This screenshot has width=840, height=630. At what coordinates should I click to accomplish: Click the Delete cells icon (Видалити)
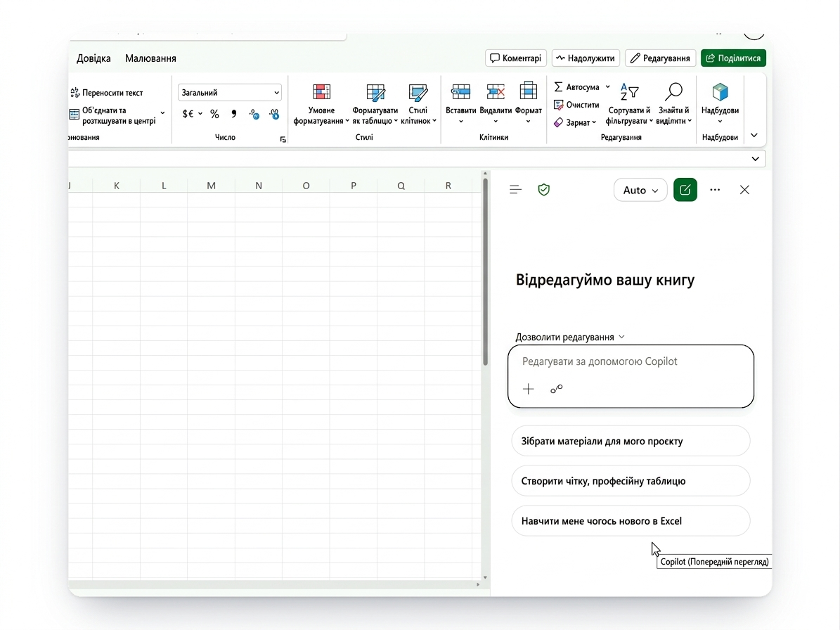[x=496, y=92]
